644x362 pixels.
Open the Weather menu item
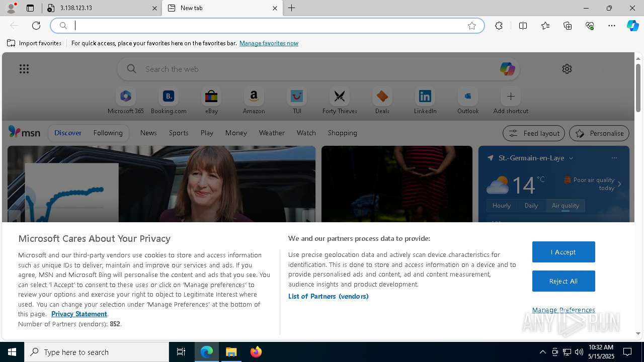pos(272,133)
